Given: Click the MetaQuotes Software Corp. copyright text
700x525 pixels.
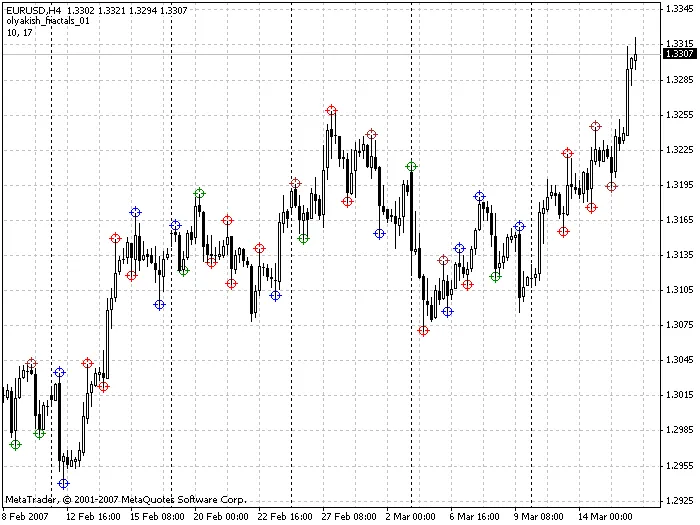Looking at the screenshot, I should pyautogui.click(x=125, y=498).
